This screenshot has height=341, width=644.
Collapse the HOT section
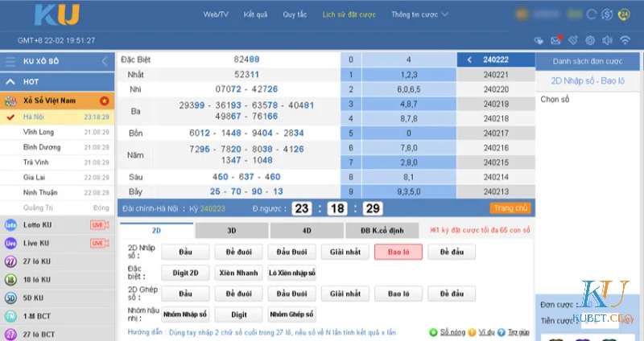pyautogui.click(x=11, y=82)
